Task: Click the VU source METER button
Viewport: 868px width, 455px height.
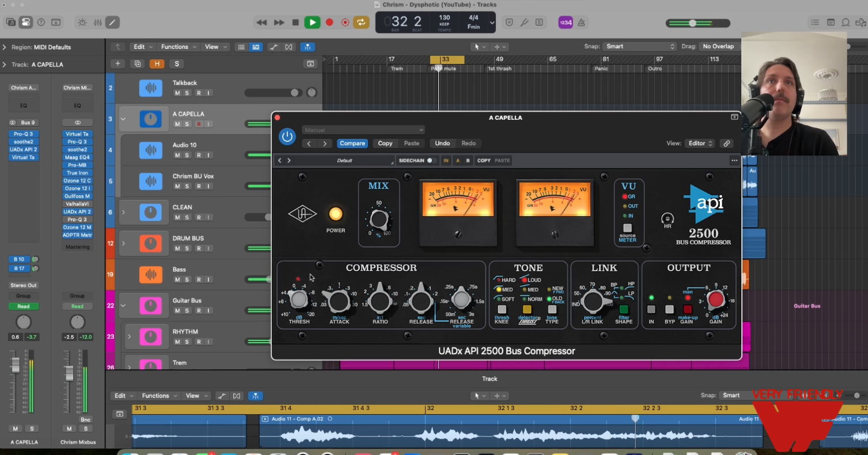Action: [628, 229]
